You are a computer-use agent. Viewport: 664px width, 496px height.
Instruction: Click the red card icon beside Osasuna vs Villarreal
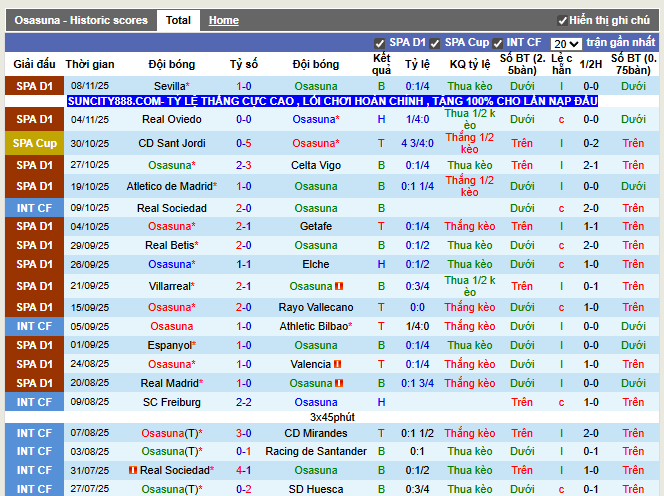(339, 286)
